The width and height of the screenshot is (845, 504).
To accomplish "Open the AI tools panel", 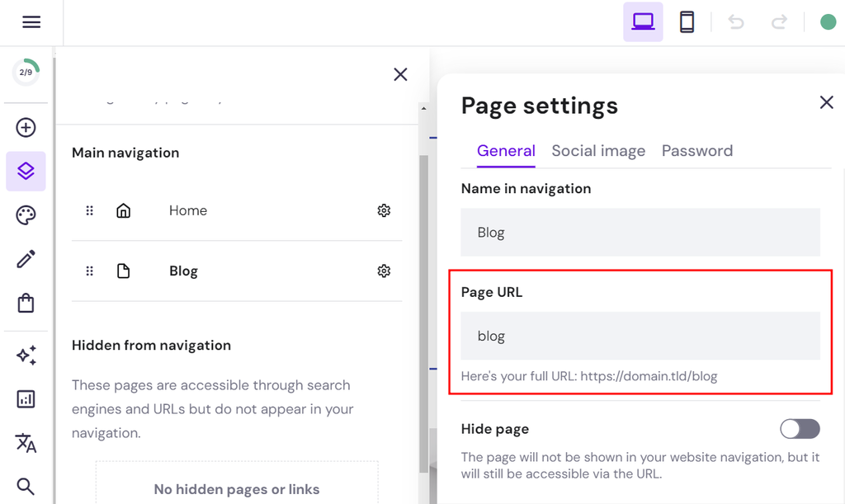I will pyautogui.click(x=26, y=355).
